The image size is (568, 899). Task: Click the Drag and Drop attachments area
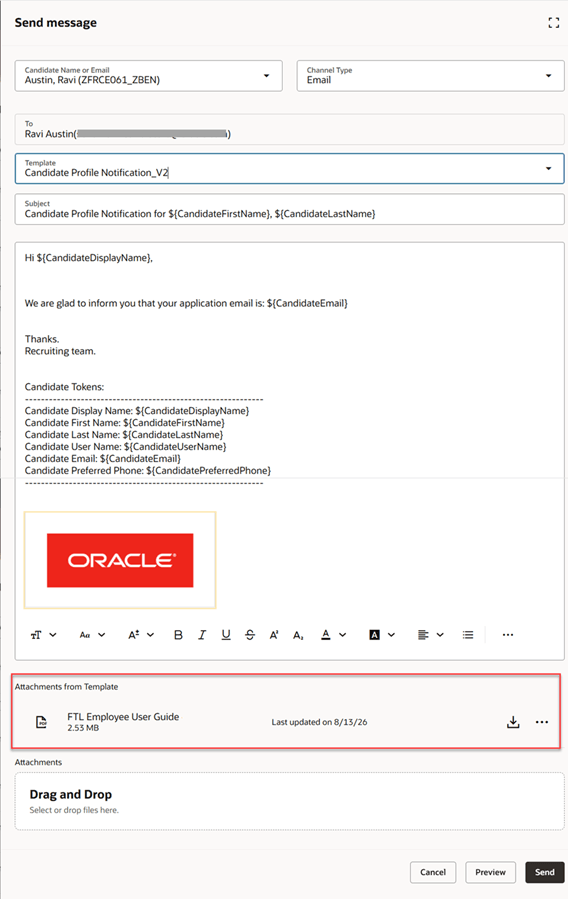coord(289,801)
